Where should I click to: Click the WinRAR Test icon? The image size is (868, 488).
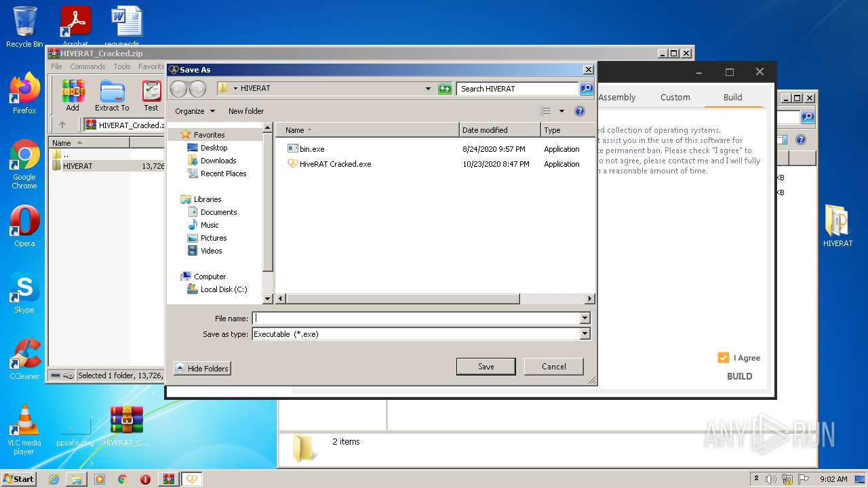[x=151, y=96]
